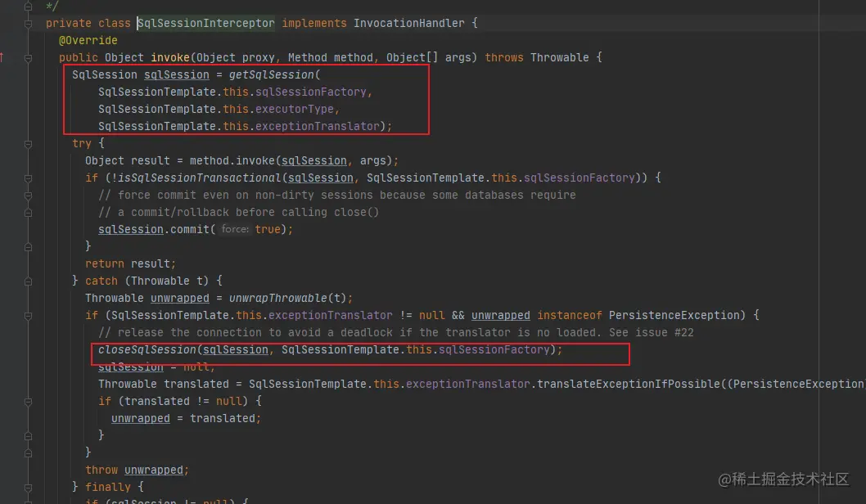Click 'return result;' statement

[130, 263]
